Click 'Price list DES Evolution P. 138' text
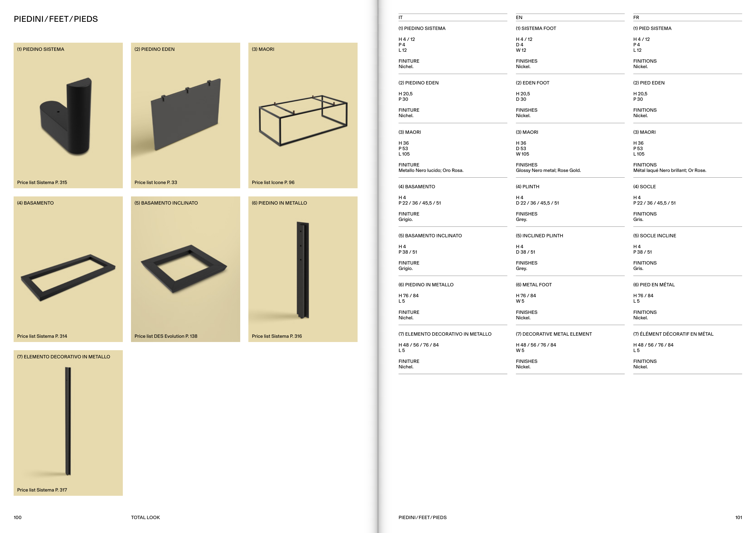756x533 pixels. click(165, 336)
